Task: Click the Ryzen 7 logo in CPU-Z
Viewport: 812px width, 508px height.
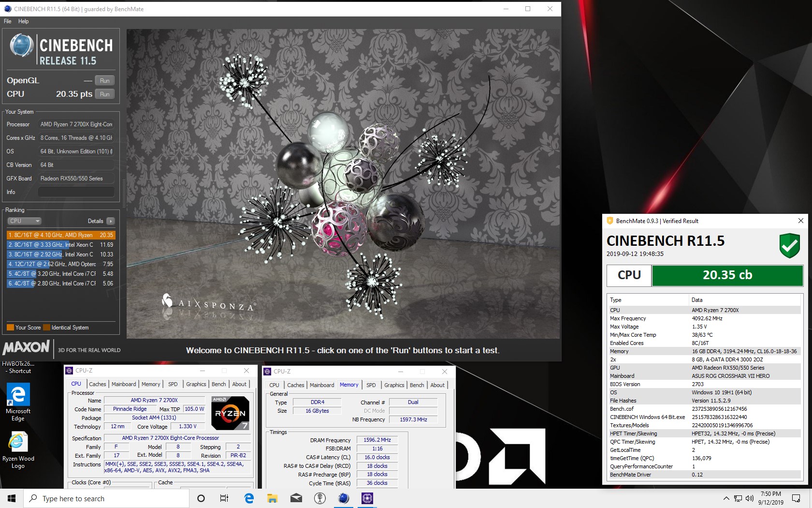Action: (x=231, y=413)
